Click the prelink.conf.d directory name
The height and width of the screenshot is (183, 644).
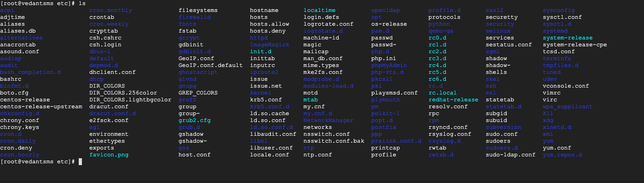(x=396, y=141)
